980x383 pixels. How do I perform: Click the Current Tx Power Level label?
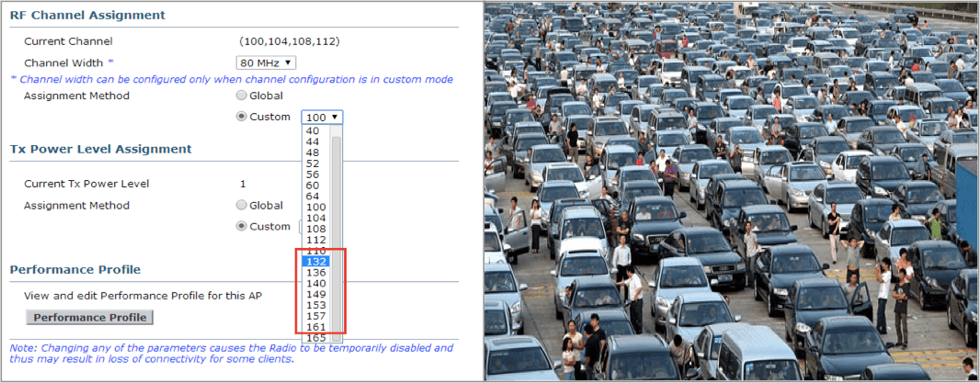(86, 185)
